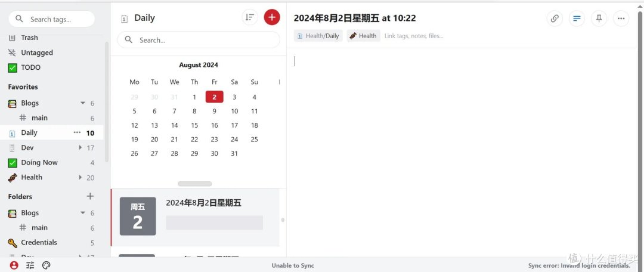The height and width of the screenshot is (272, 644).
Task: Click the Add folder plus icon
Action: pos(91,196)
